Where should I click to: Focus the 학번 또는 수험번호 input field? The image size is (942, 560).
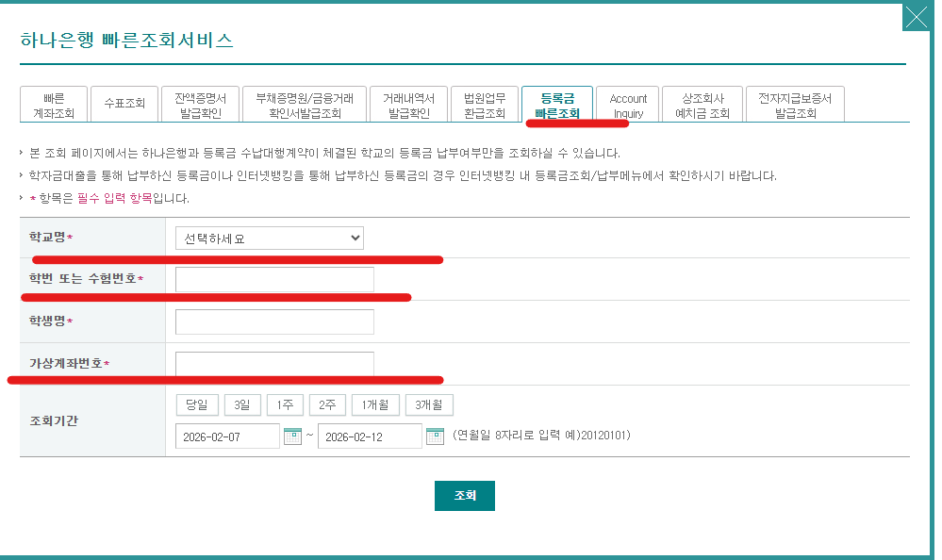pos(274,280)
